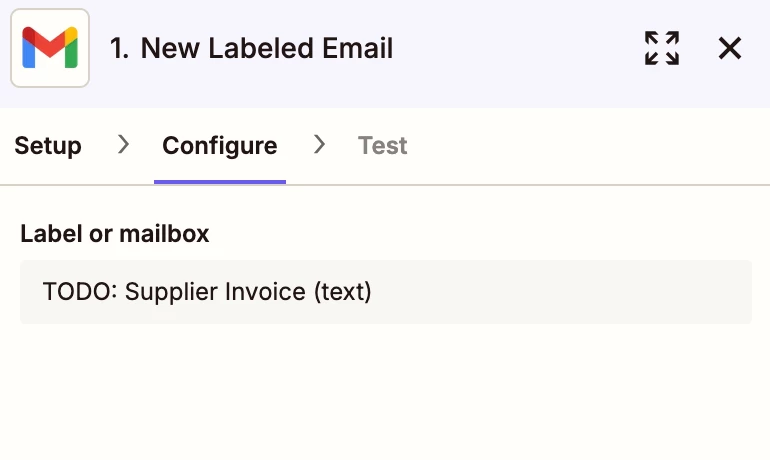
Task: Open the Test tab
Action: pos(383,146)
